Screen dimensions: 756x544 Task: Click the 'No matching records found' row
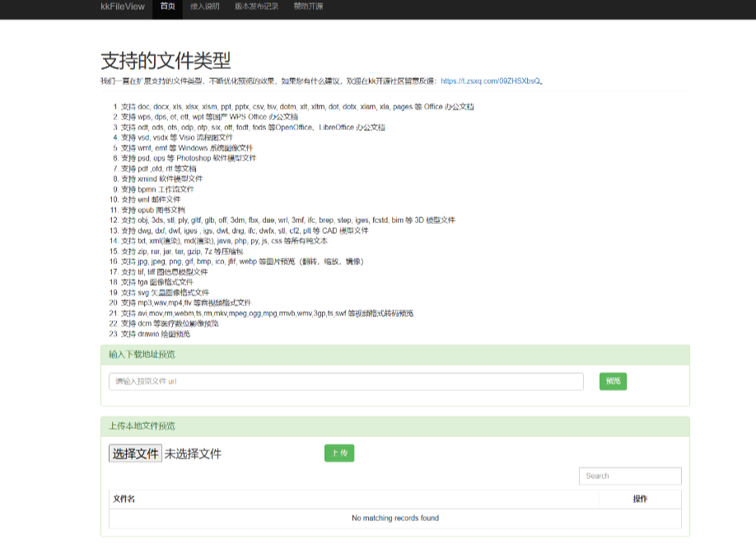[394, 518]
